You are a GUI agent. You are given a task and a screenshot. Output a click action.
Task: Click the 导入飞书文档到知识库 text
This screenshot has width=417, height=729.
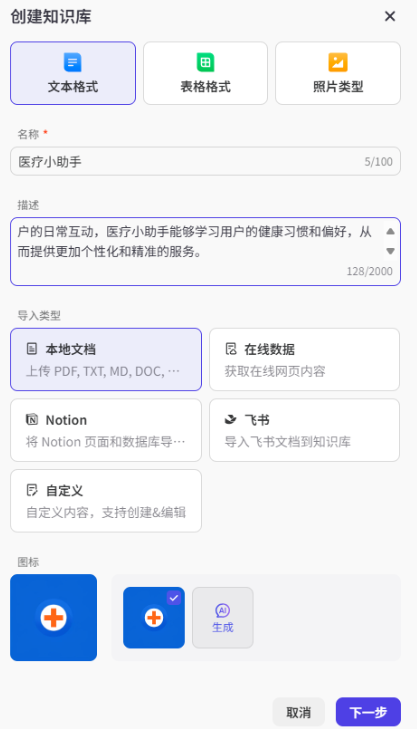click(x=287, y=442)
